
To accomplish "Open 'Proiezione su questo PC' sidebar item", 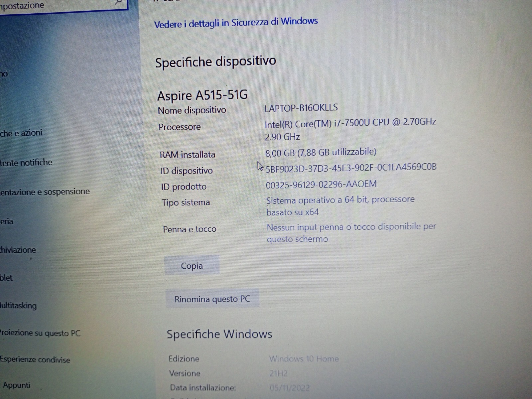I will 40,333.
